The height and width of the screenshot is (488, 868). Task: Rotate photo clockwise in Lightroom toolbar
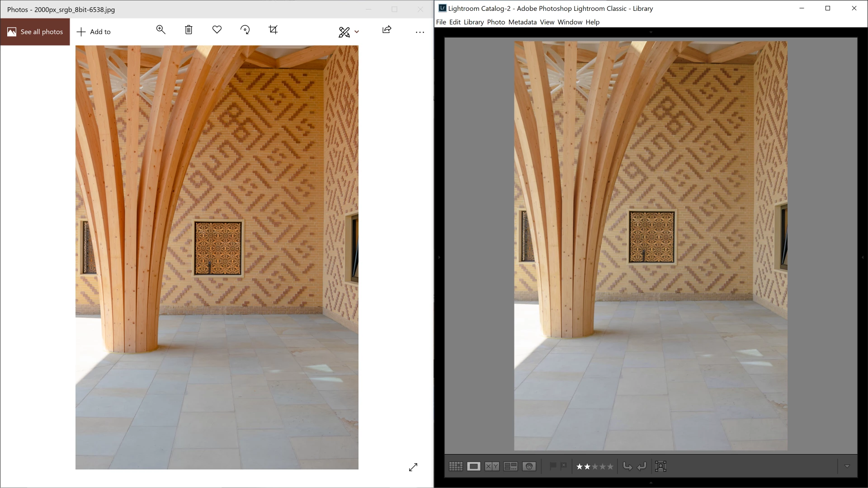[x=642, y=466]
